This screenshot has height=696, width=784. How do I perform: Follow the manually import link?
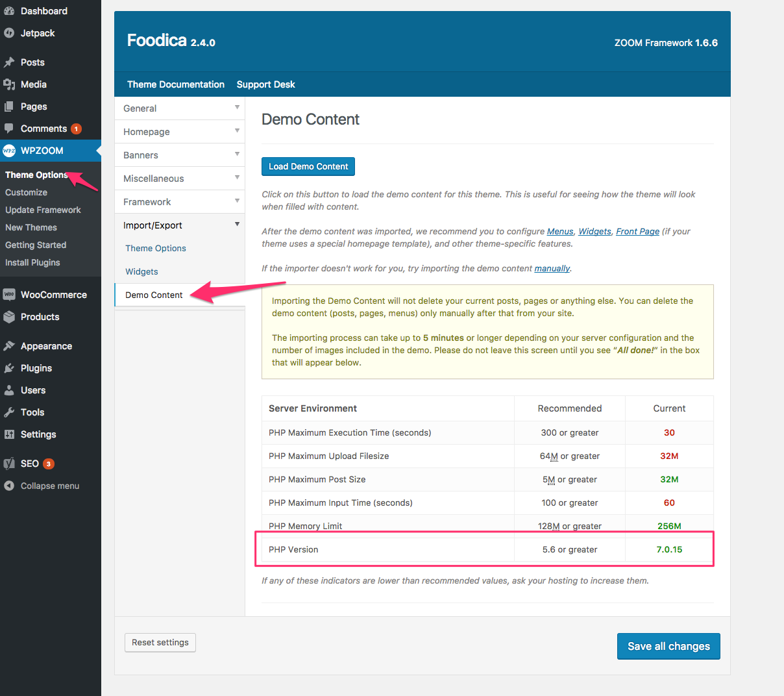(552, 268)
